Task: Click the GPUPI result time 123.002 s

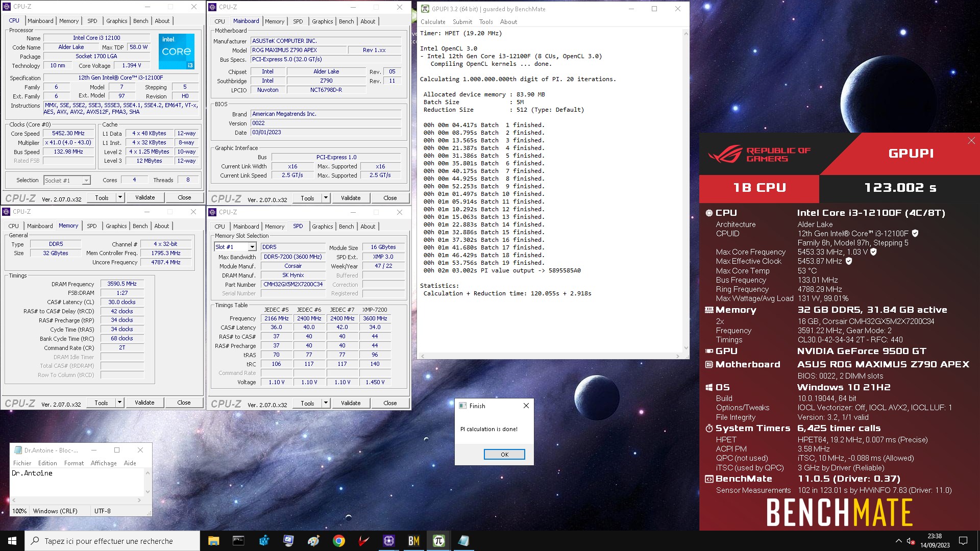Action: [900, 188]
